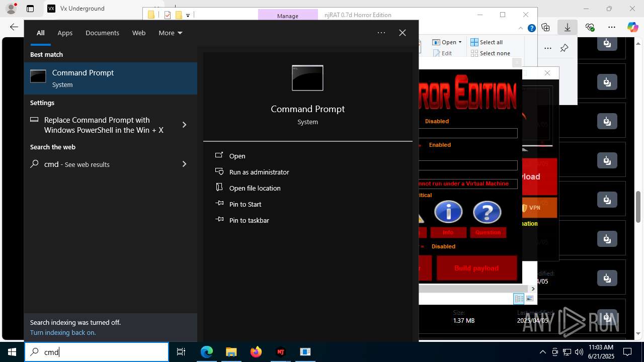Viewport: 644px width, 362px height.
Task: Click Explorer horizontal scrollbar right arrow
Action: click(533, 289)
